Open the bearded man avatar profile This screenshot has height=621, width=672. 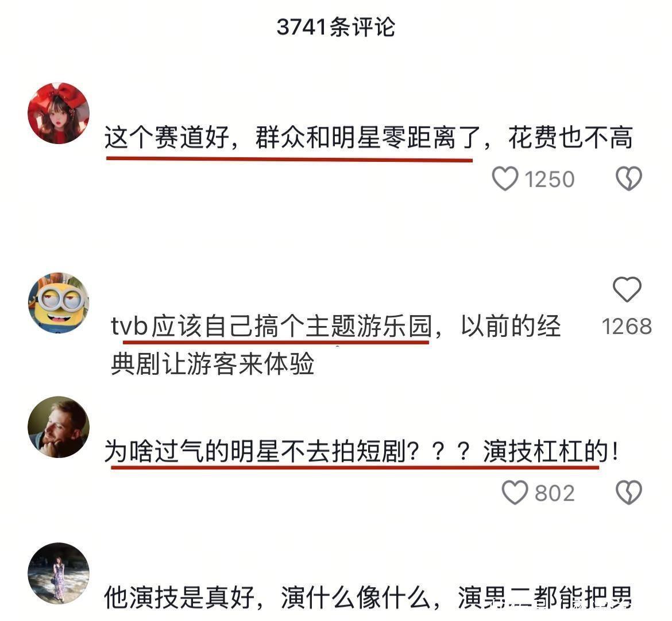(x=59, y=427)
